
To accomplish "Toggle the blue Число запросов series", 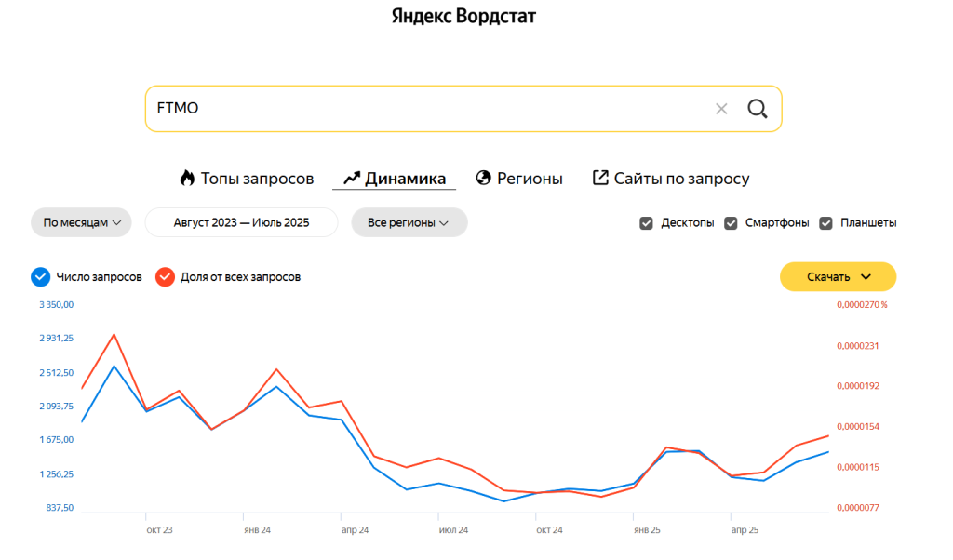I will [x=40, y=276].
